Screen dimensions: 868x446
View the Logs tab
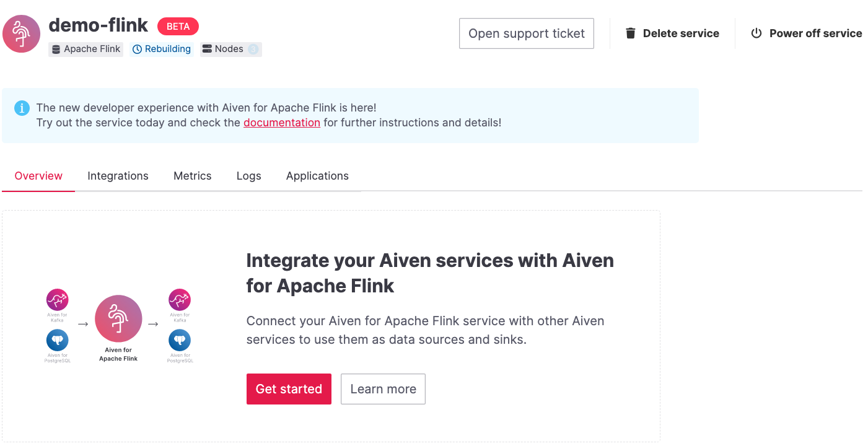click(x=249, y=176)
